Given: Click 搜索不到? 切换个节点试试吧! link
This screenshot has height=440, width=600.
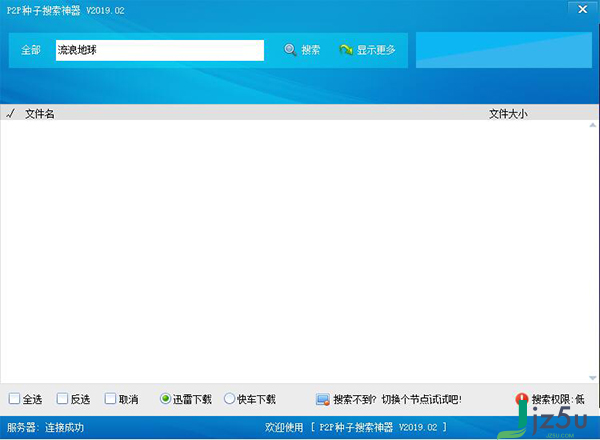Looking at the screenshot, I should click(x=397, y=399).
